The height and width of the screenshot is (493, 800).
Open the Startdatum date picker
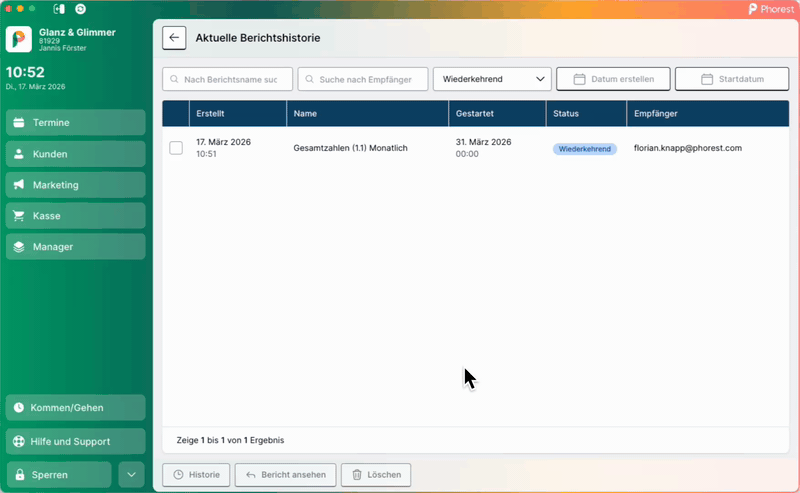pyautogui.click(x=732, y=79)
